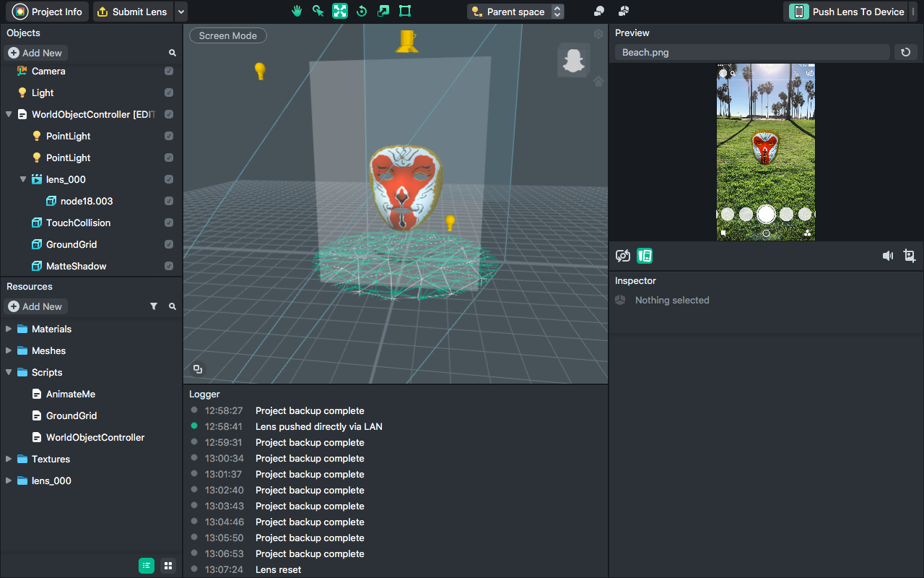Select top camera gizmo in scene
The image size is (924, 578).
407,41
